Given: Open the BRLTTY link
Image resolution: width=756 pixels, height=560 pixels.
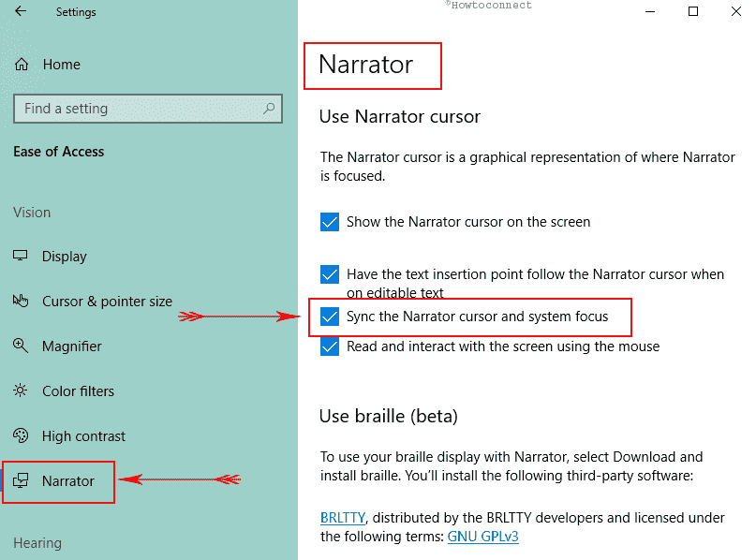Looking at the screenshot, I should (343, 518).
